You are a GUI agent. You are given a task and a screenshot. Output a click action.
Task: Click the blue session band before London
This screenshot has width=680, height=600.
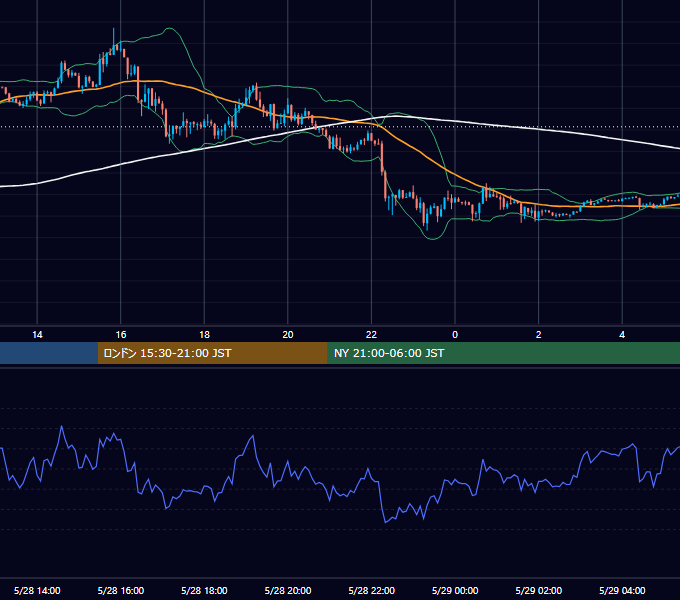49,353
